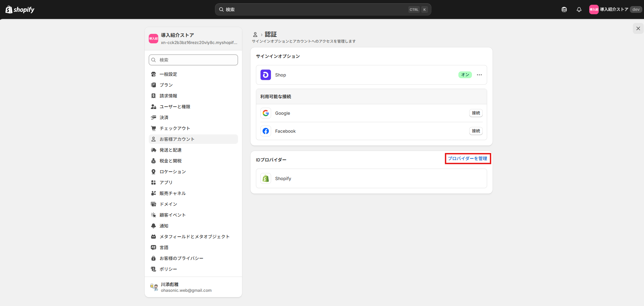Click the Shop app icon
The width and height of the screenshot is (644, 306).
click(x=266, y=75)
